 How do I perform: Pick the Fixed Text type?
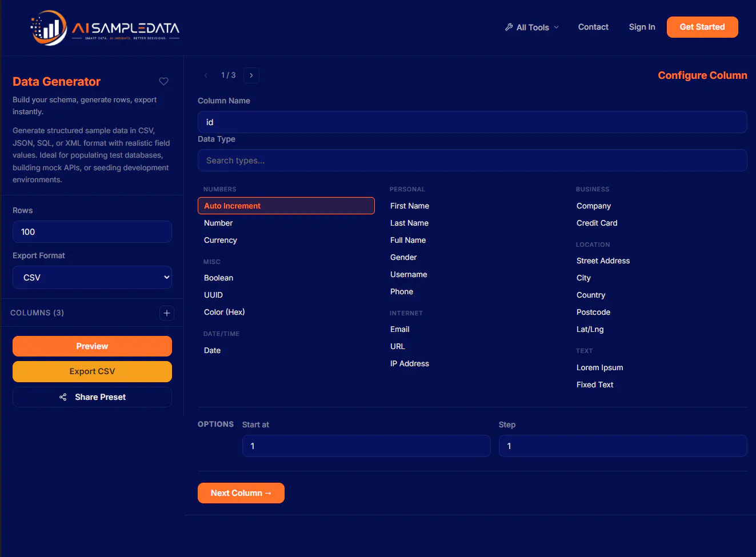click(x=595, y=385)
